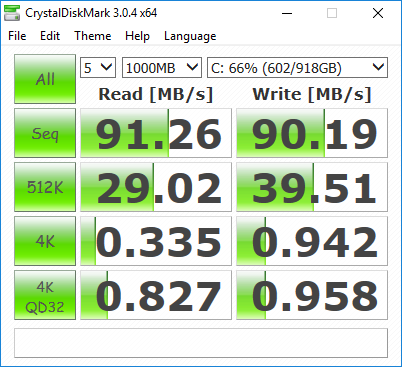Open the Edit menu
This screenshot has height=367, width=402.
[x=50, y=36]
